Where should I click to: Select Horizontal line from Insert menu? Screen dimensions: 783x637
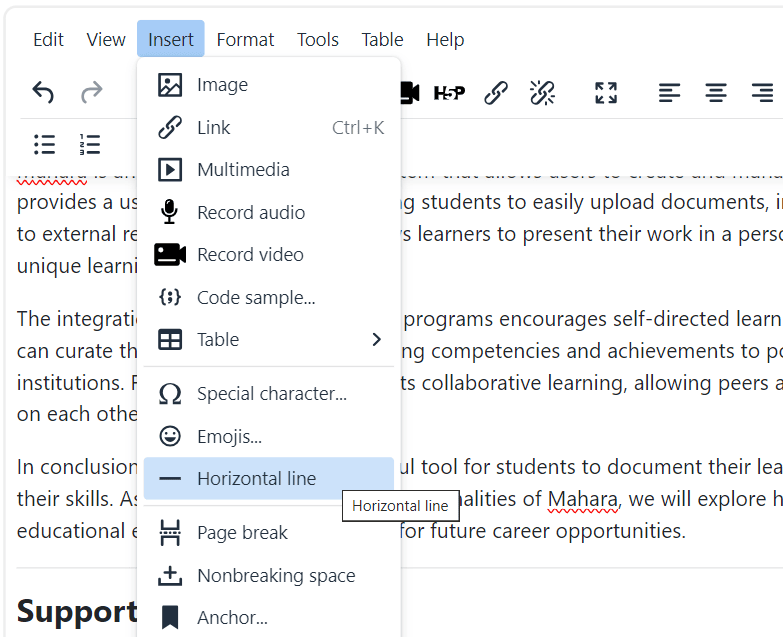click(257, 479)
